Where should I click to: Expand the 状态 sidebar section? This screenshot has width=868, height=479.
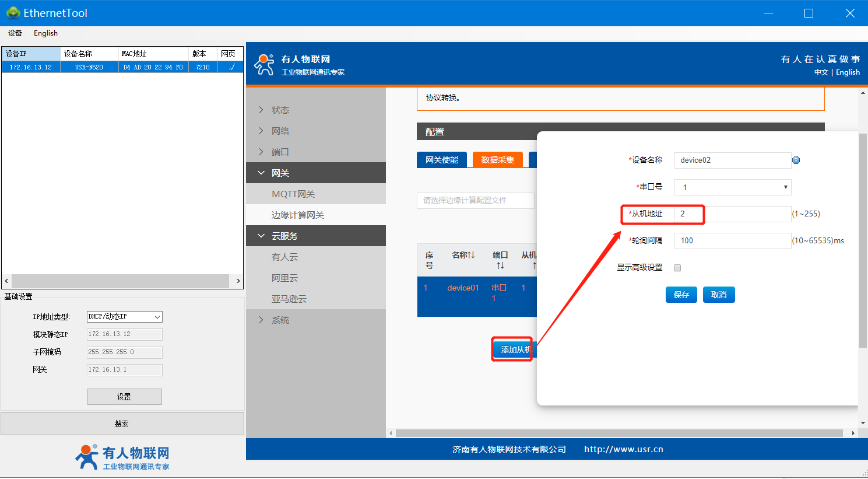(x=280, y=110)
